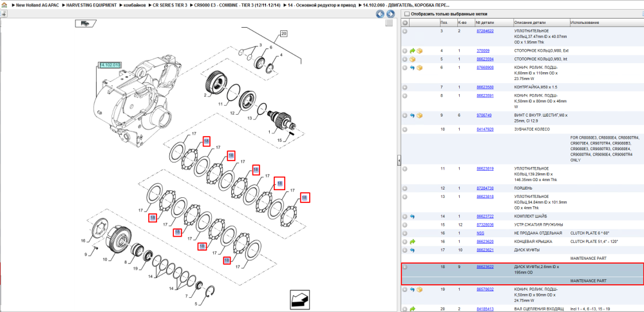Expand highlighted row for part 86623622
The height and width of the screenshot is (312, 644).
pos(405,267)
